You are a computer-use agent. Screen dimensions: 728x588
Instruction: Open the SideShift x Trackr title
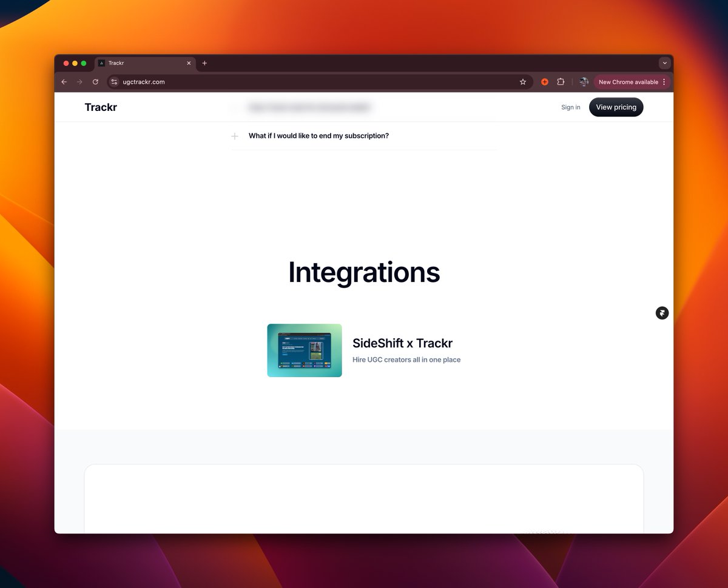coord(402,343)
